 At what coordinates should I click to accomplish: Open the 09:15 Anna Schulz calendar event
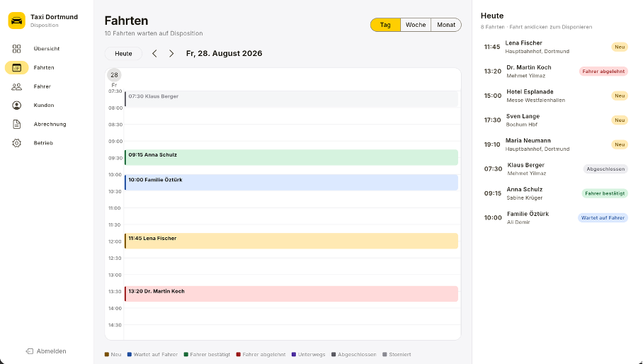[291, 157]
